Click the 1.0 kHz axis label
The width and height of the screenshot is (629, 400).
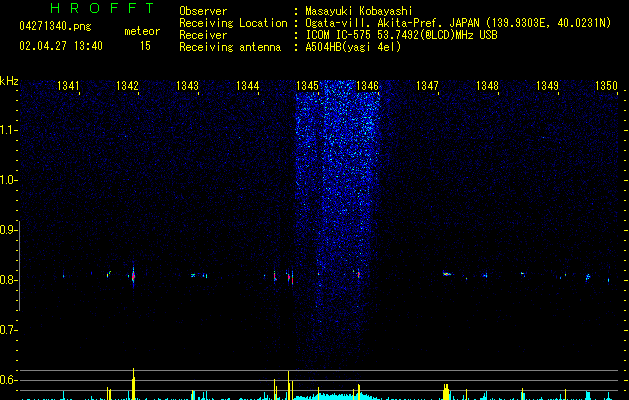point(8,180)
